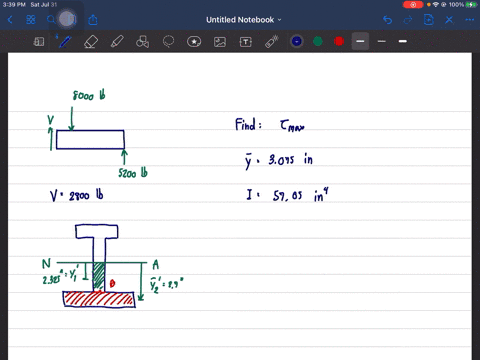This screenshot has height=360, width=480.
Task: Select the thickest white stroke thickness
Action: (x=403, y=41)
